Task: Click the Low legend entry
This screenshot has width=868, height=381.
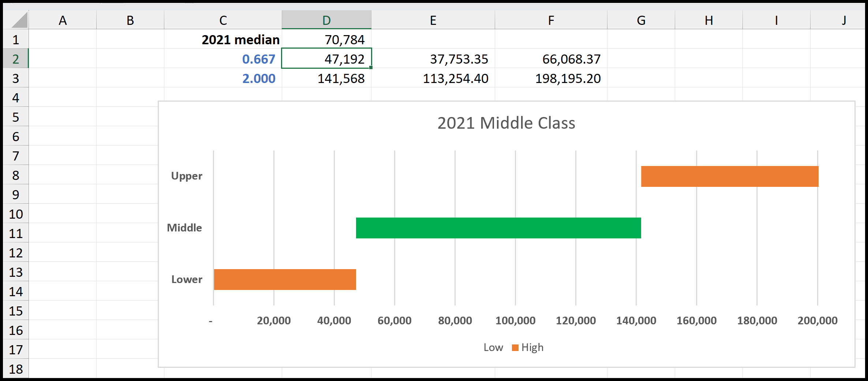Action: coord(494,347)
